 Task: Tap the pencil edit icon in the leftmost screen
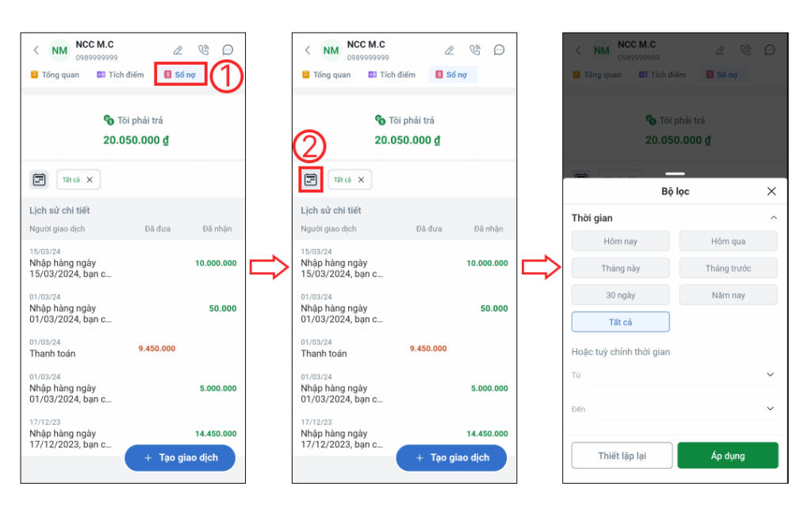[x=178, y=50]
